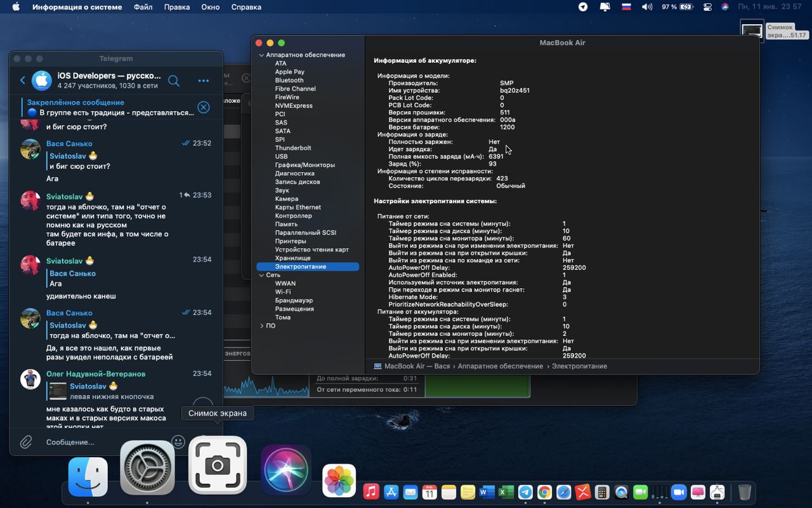Open the App Store in Dock

(391, 492)
